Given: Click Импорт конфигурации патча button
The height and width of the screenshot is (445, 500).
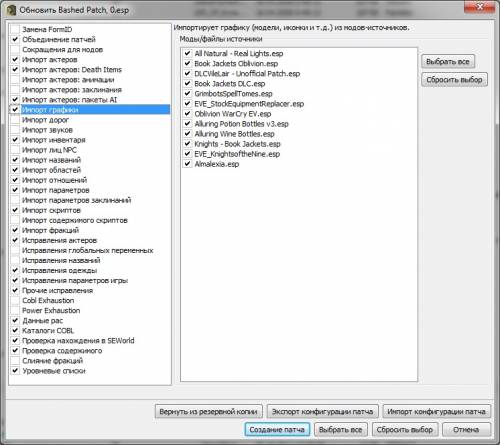Looking at the screenshot, I should point(436,412).
